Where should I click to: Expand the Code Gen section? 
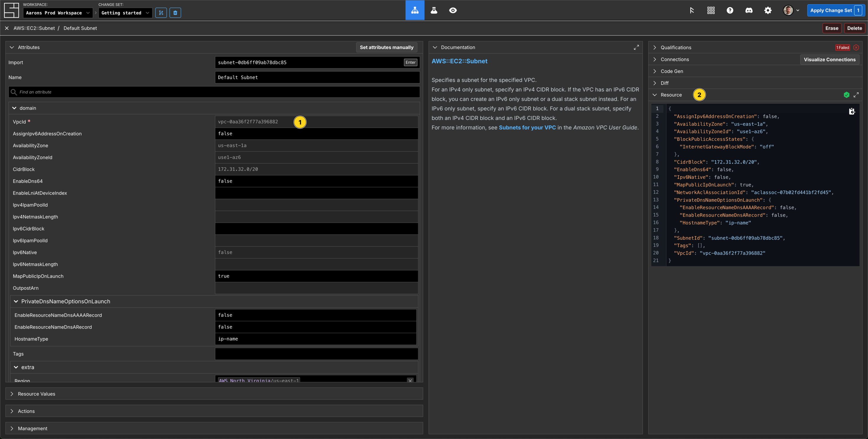click(x=655, y=71)
